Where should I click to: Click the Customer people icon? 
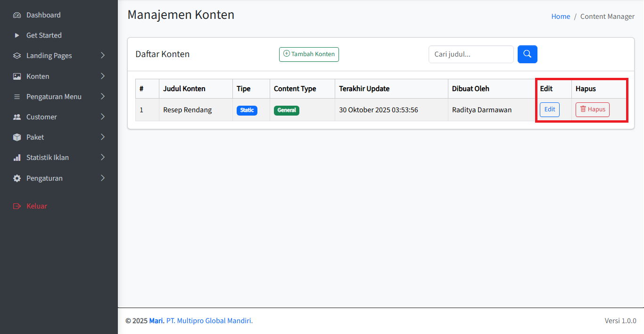pos(17,117)
